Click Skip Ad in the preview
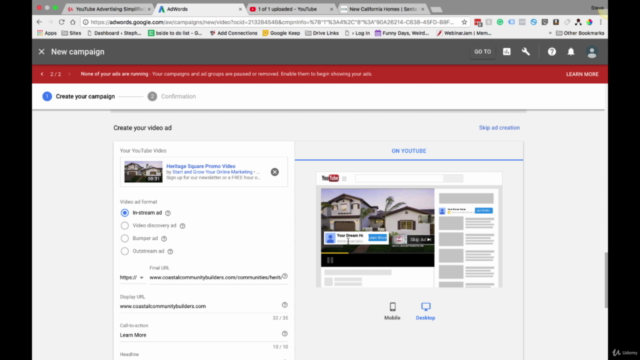This screenshot has height=360, width=640. click(x=420, y=240)
